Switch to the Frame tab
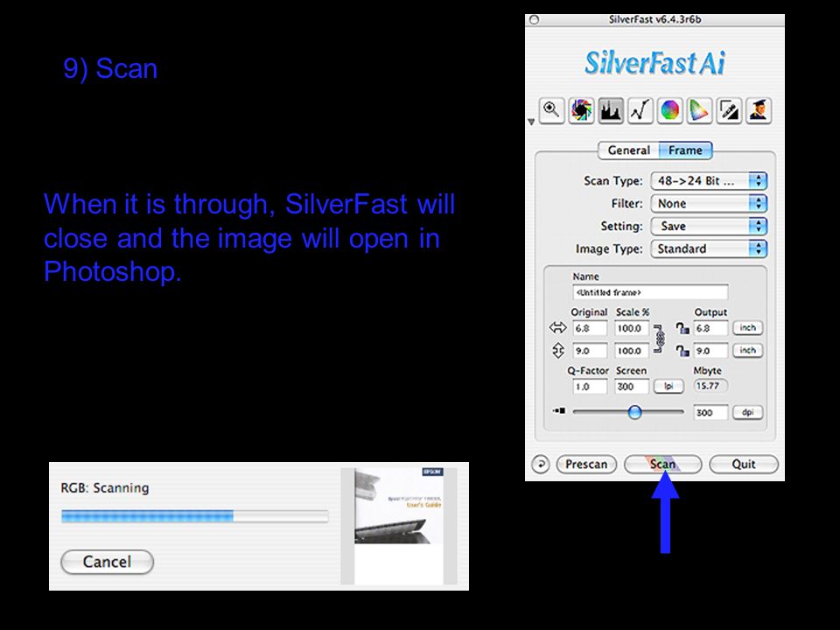Image resolution: width=840 pixels, height=630 pixels. click(x=685, y=150)
